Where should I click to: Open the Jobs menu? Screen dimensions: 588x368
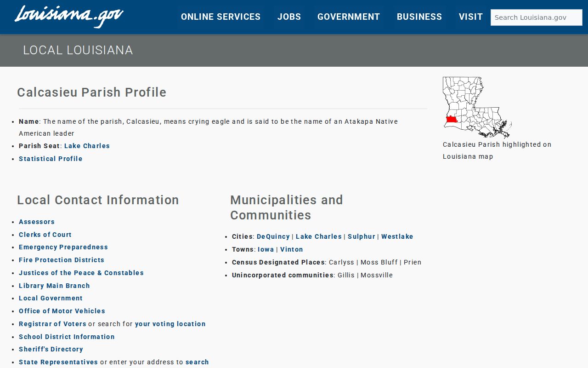tap(289, 17)
